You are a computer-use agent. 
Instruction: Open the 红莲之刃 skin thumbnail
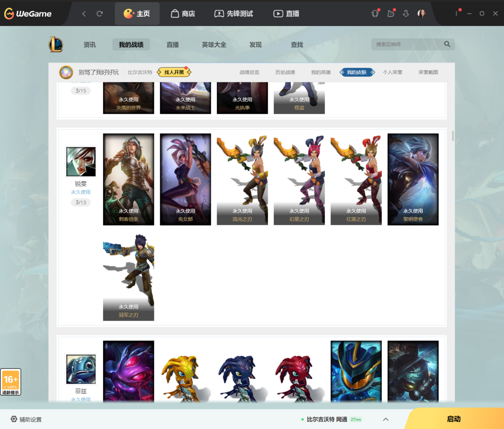356,179
